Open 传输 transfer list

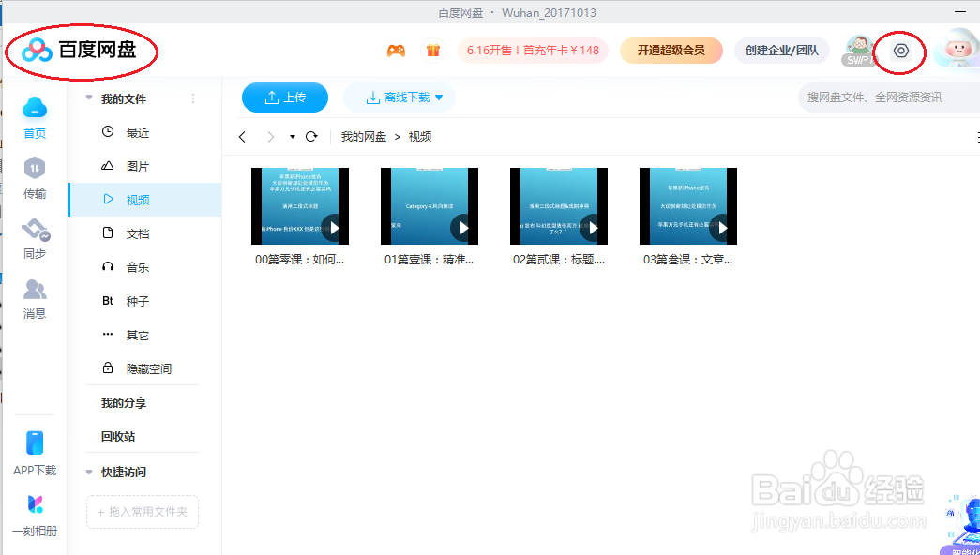coord(35,178)
